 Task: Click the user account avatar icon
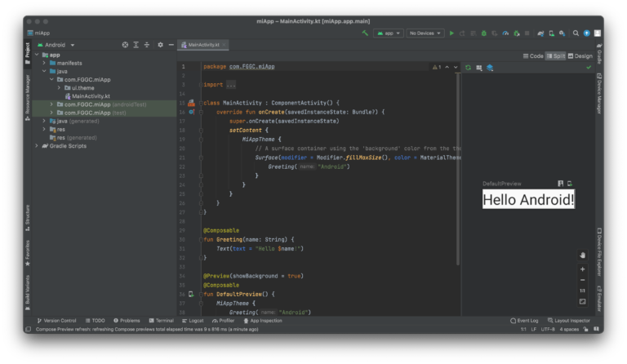(598, 33)
